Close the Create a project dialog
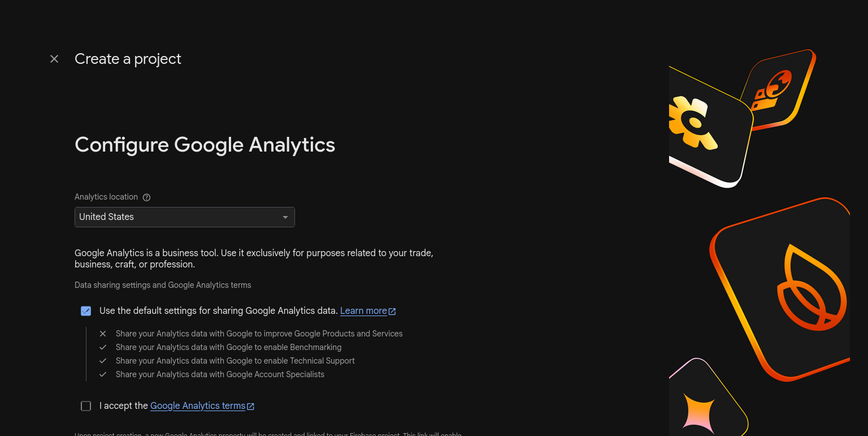Image resolution: width=868 pixels, height=436 pixels. pyautogui.click(x=54, y=59)
